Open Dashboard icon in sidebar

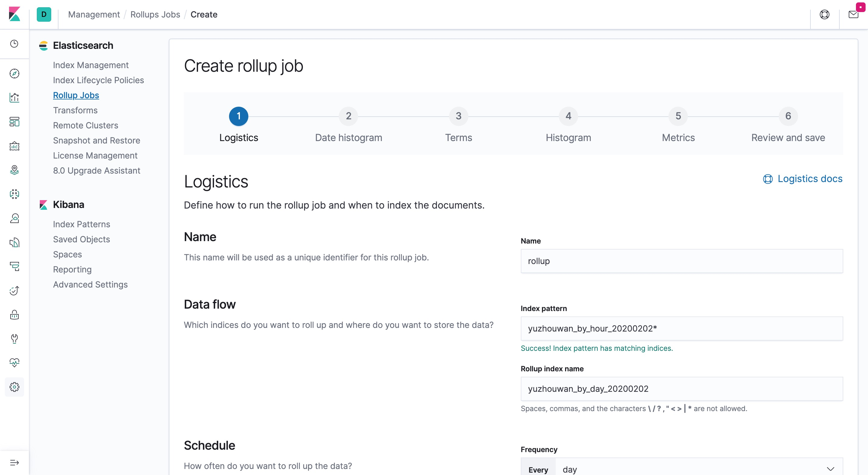(x=14, y=122)
